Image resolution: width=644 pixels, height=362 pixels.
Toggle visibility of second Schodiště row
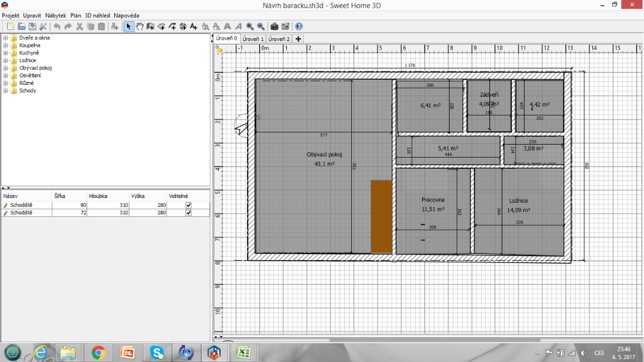click(x=189, y=213)
